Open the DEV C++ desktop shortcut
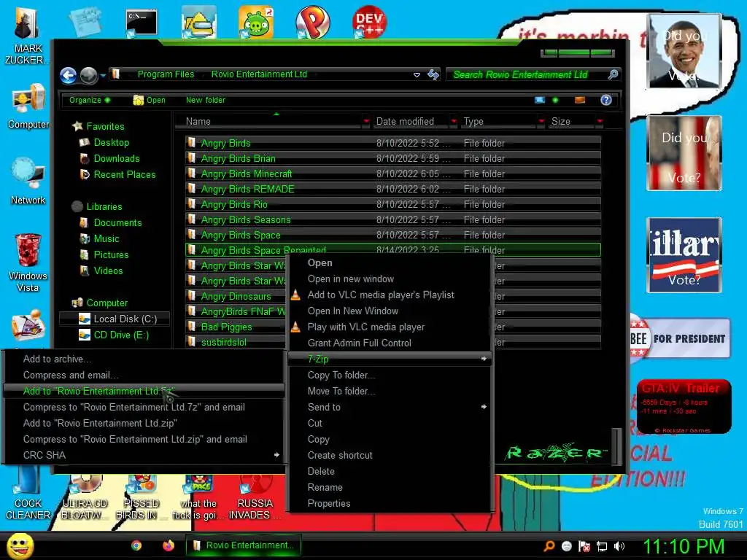The height and width of the screenshot is (560, 747). (x=369, y=22)
